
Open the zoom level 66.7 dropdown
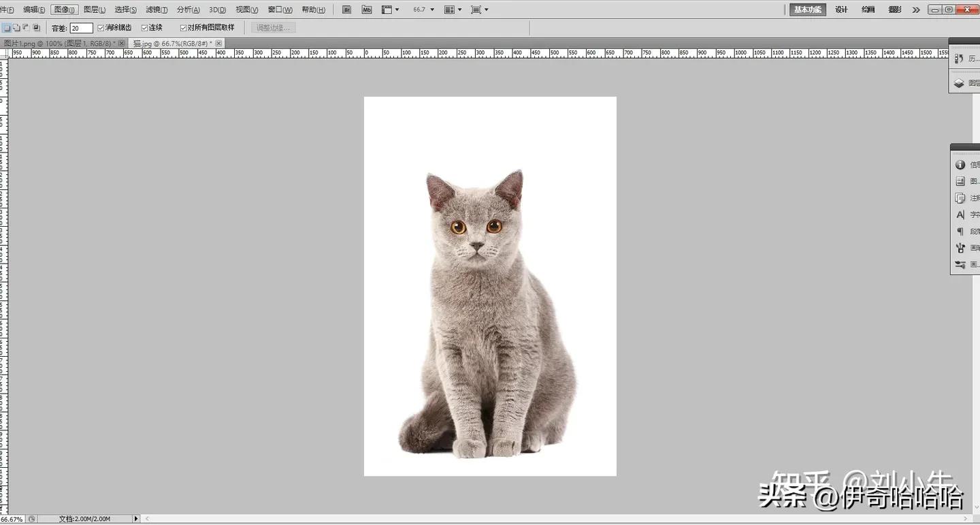tap(431, 9)
